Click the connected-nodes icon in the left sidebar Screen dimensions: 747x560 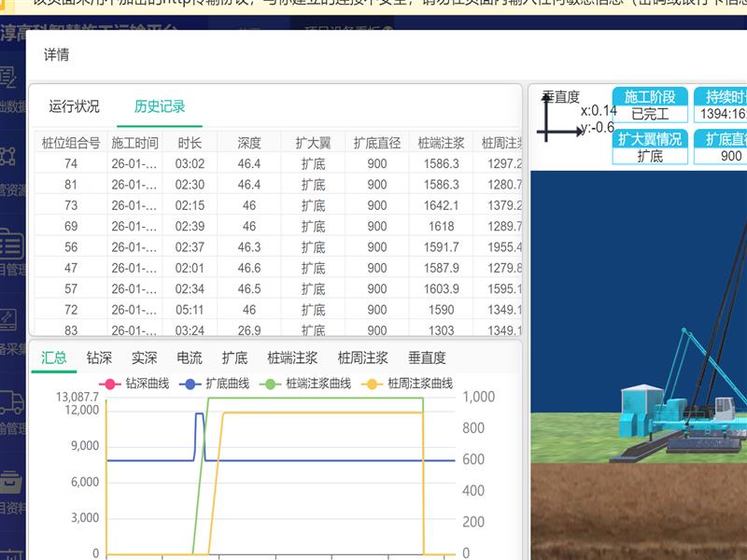tap(8, 155)
